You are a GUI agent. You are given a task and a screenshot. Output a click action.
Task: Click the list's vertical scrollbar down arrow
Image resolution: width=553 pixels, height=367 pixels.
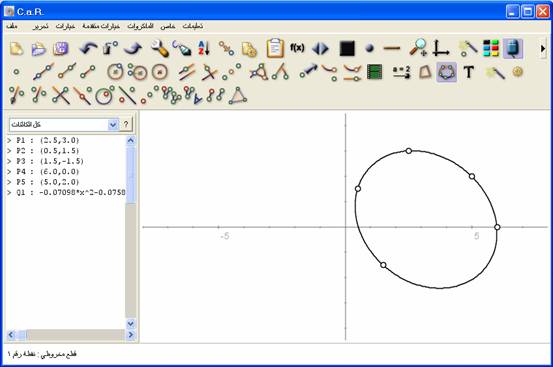[x=131, y=323]
